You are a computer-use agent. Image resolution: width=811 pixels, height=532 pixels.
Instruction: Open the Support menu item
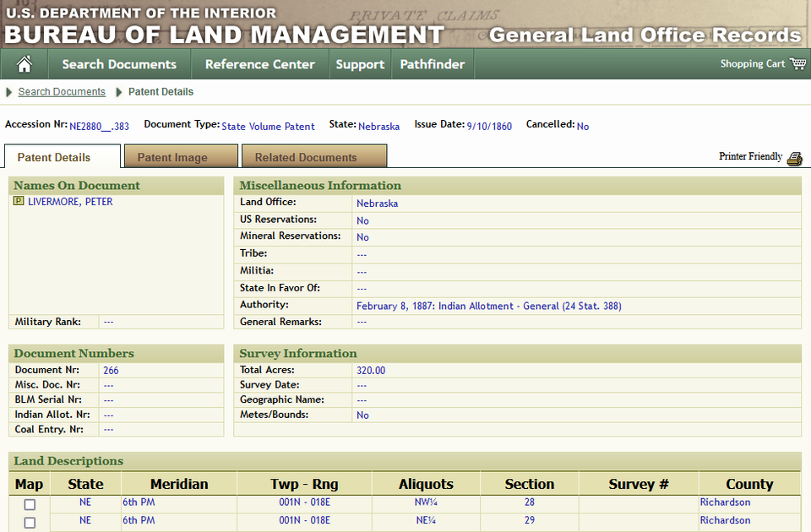point(360,64)
